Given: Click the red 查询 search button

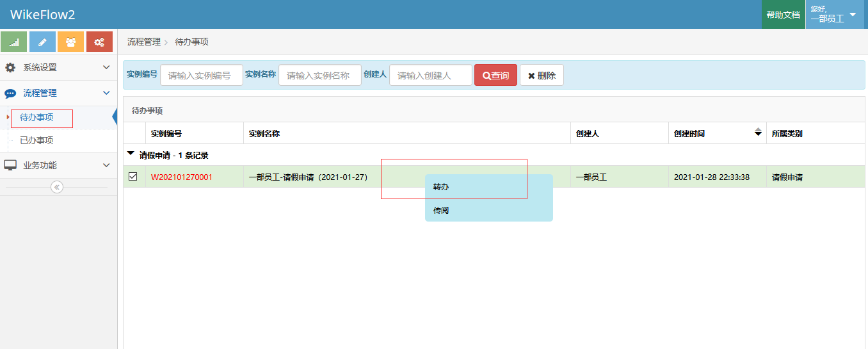Looking at the screenshot, I should click(495, 75).
